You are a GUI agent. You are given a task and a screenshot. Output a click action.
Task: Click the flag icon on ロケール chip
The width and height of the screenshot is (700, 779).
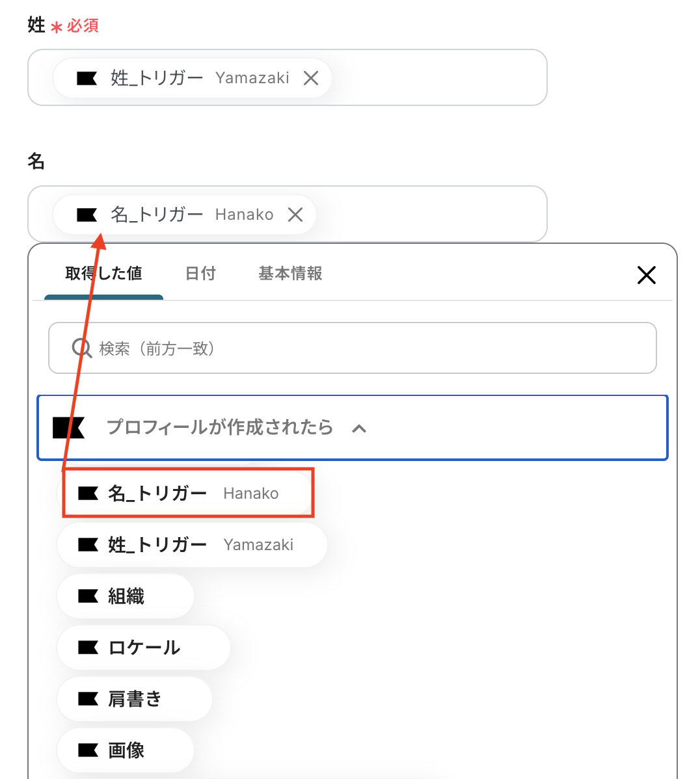(88, 648)
